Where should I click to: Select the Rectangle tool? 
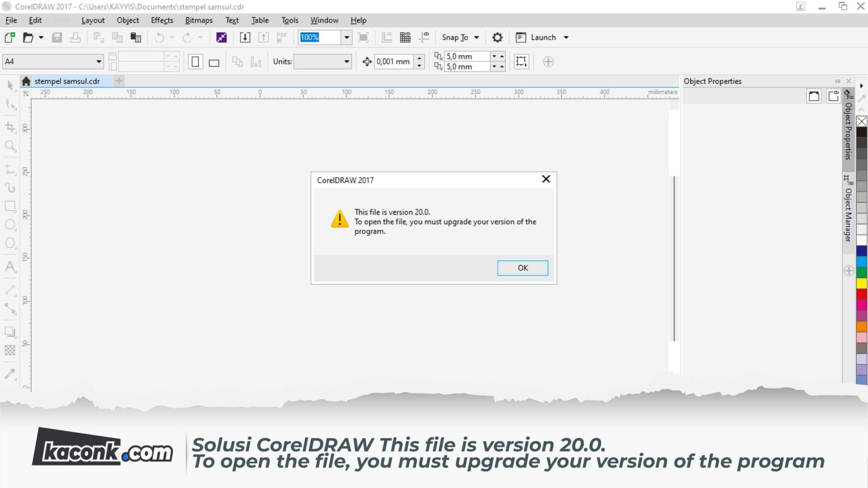10,206
